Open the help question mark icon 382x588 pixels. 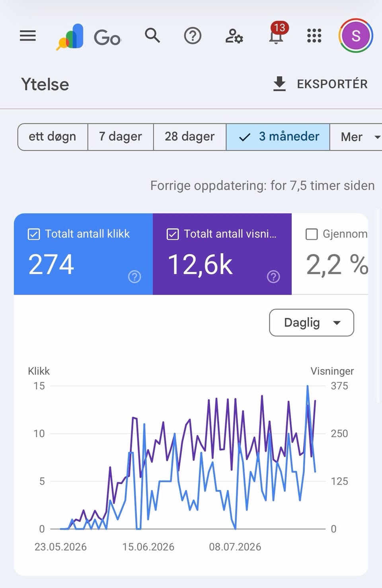coord(193,36)
